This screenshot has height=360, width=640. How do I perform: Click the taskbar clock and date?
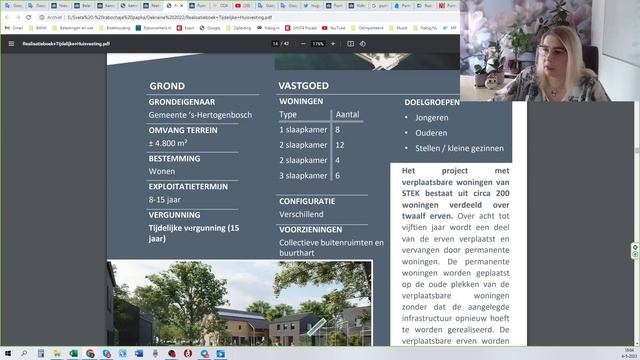click(x=629, y=353)
